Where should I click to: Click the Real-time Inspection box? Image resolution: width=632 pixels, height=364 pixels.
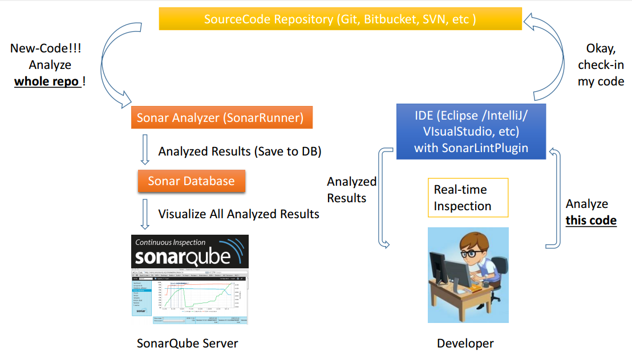[x=468, y=198]
